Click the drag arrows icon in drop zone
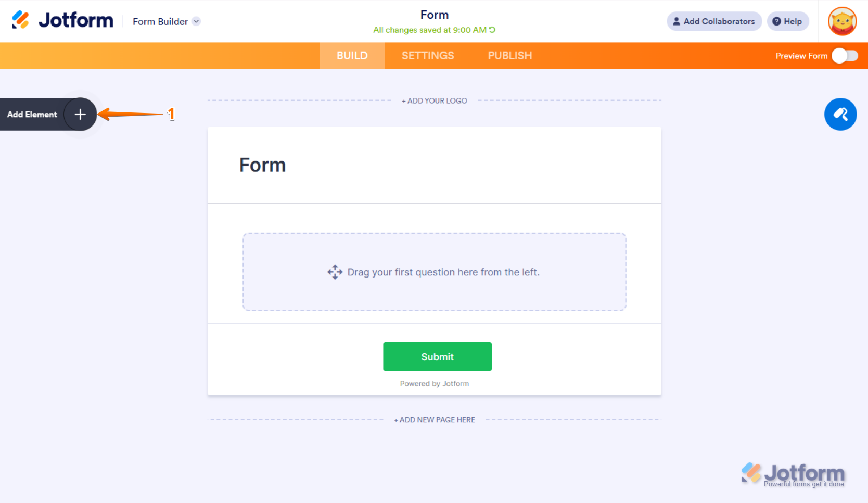868x503 pixels. (335, 272)
